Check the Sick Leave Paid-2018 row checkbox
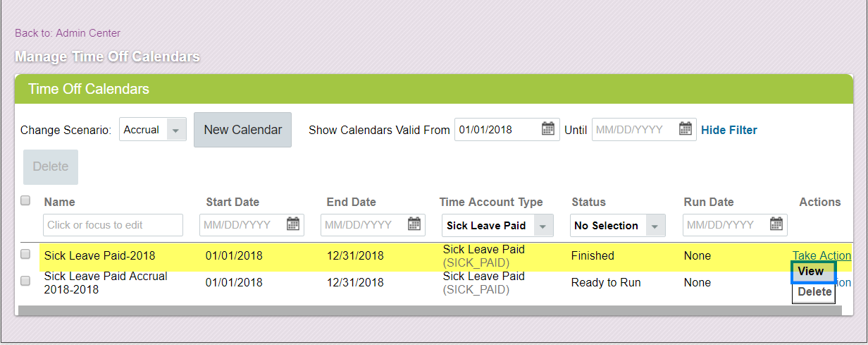The height and width of the screenshot is (345, 868). click(x=25, y=254)
